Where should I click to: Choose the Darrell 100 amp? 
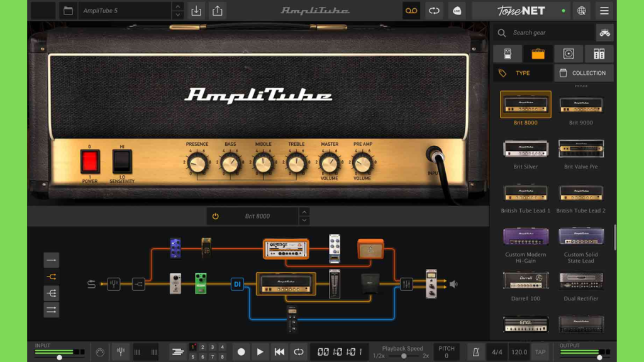click(526, 281)
